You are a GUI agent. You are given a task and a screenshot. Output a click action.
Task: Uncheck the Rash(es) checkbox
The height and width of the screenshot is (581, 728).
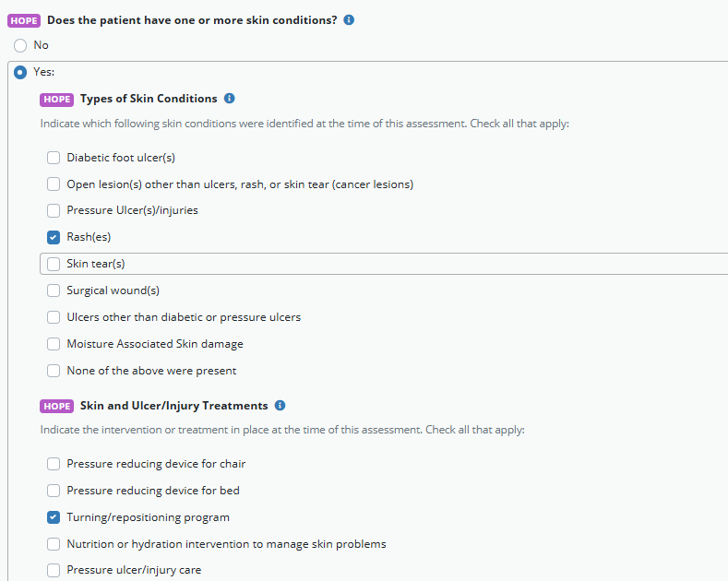[54, 237]
